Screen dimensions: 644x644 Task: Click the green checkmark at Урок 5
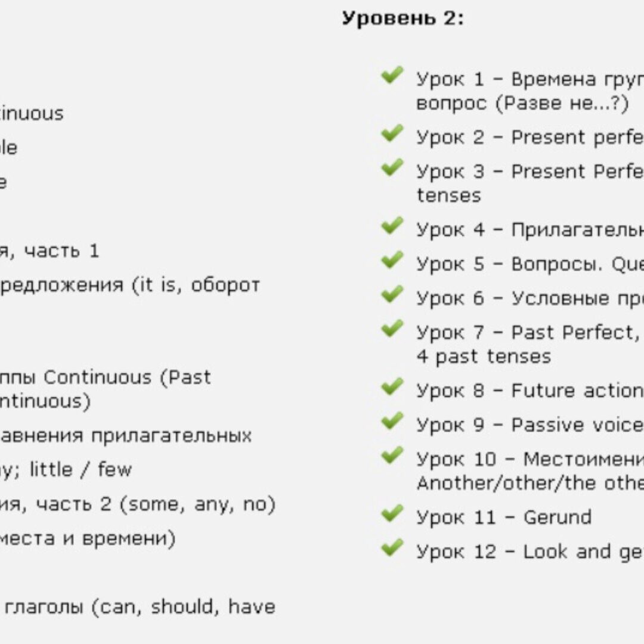[x=392, y=260]
